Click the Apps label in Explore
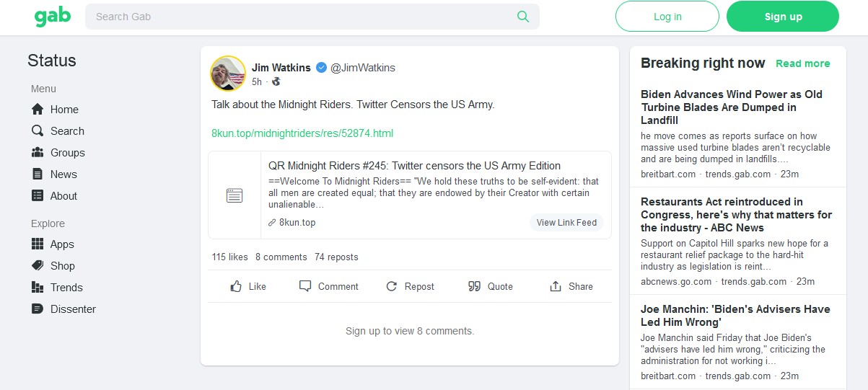The width and height of the screenshot is (868, 390). (62, 244)
